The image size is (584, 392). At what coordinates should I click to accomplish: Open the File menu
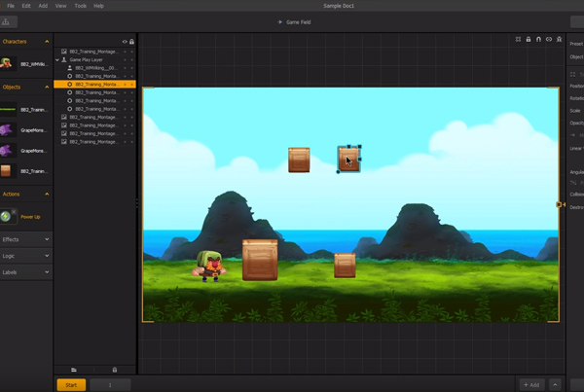click(x=11, y=6)
